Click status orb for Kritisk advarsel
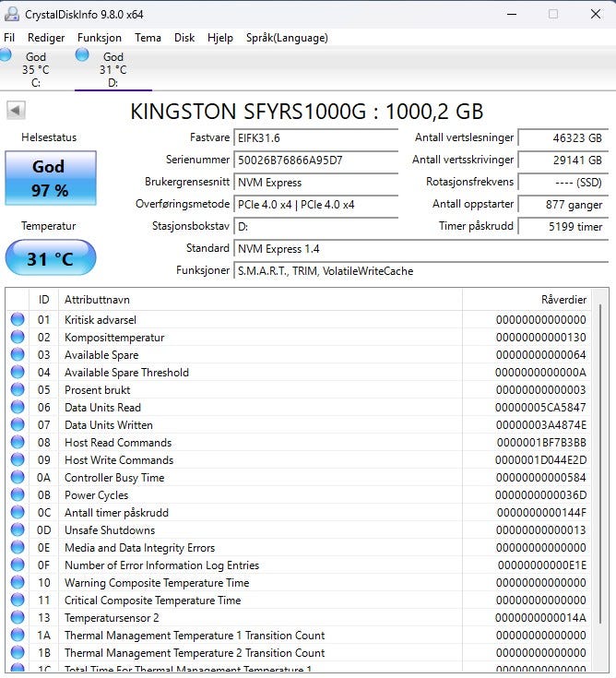Image resolution: width=616 pixels, height=678 pixels. point(18,320)
